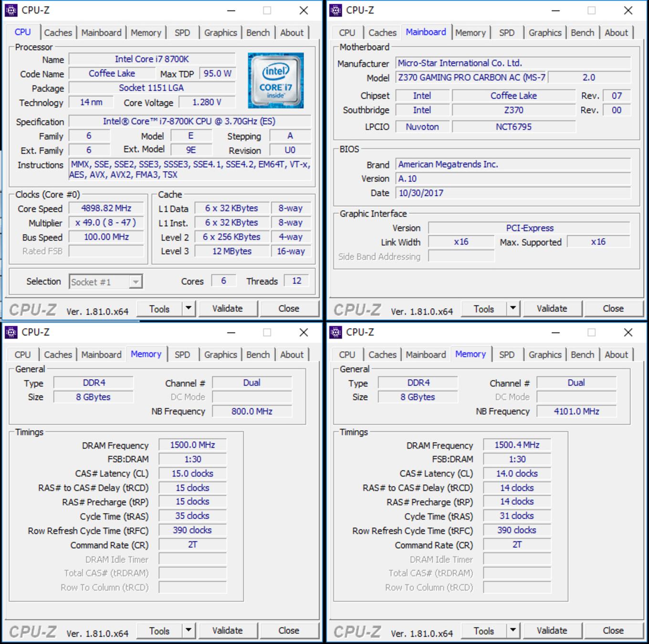
Task: Click the Name field showing Intel Core i7 8700K
Action: click(152, 59)
